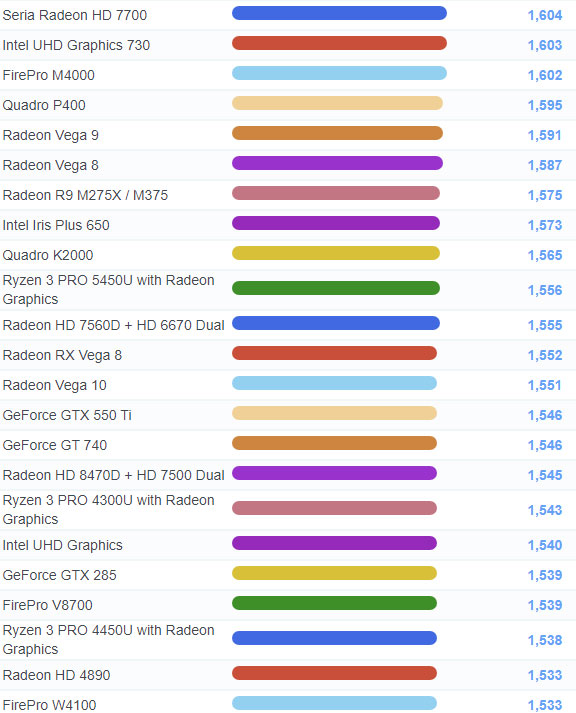Open the Radeon Vega 8 link

click(50, 165)
